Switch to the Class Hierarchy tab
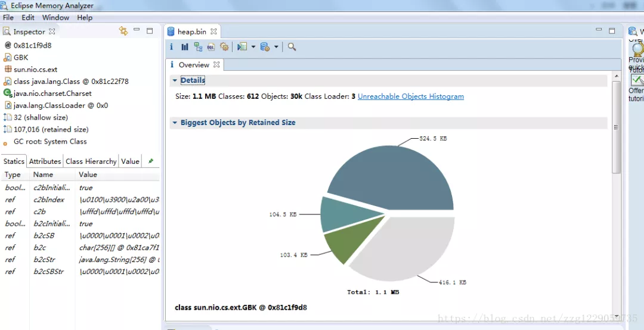The image size is (644, 330). click(91, 161)
